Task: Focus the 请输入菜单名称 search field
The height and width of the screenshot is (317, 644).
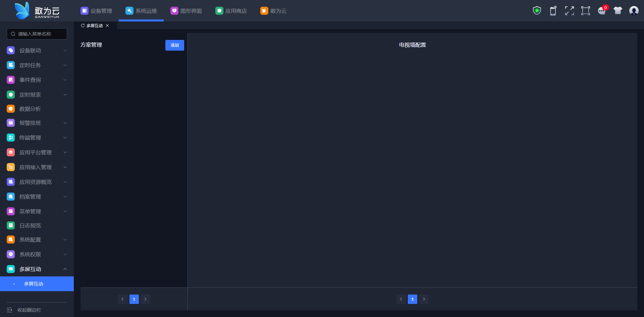Action: 37,34
